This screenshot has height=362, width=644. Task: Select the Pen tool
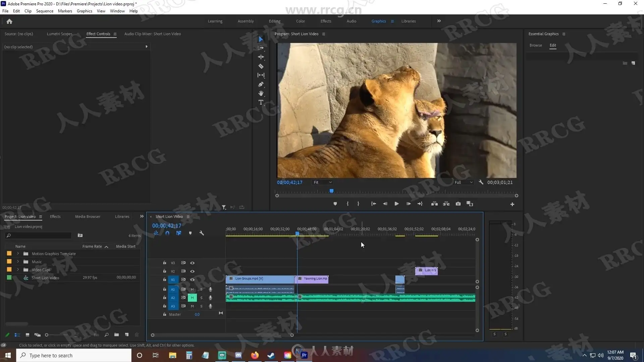(261, 84)
